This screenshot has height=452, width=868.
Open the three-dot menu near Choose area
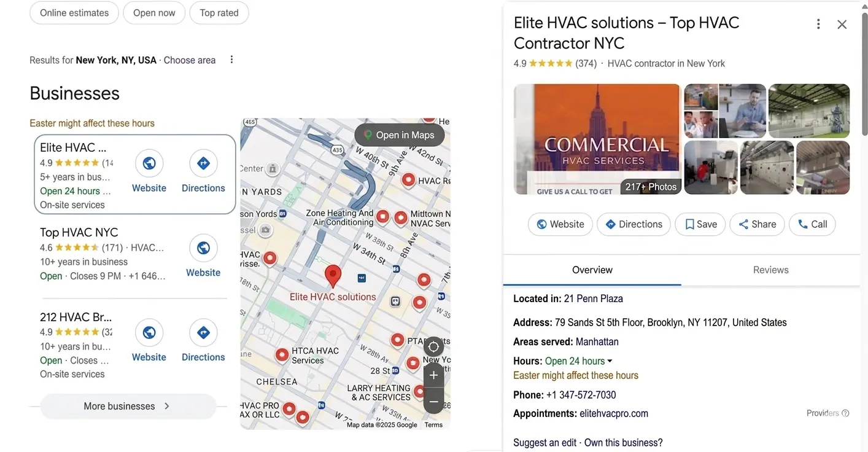pos(231,59)
